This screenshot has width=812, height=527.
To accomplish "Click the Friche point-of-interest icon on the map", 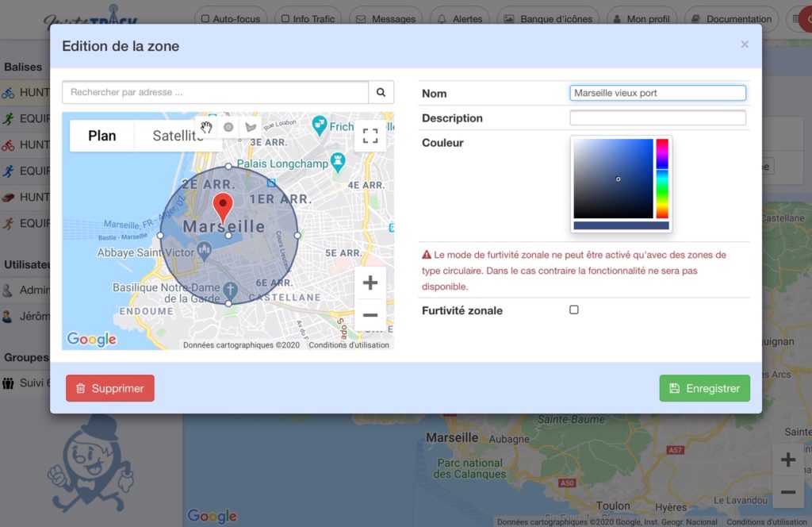I will 320,125.
